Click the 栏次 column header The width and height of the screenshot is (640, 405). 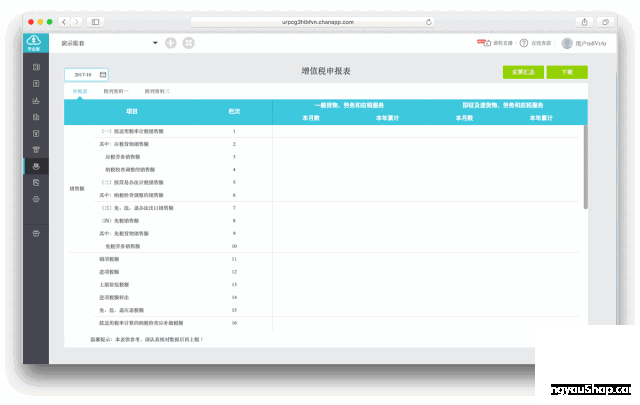tap(234, 111)
